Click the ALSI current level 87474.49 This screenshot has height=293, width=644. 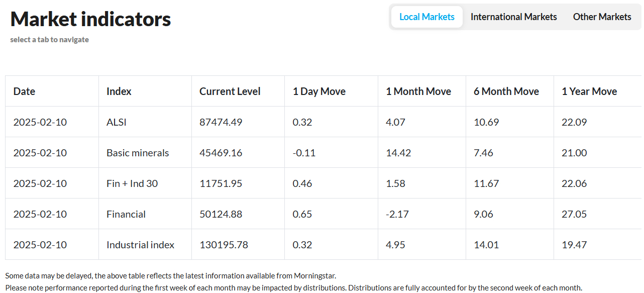click(x=221, y=122)
